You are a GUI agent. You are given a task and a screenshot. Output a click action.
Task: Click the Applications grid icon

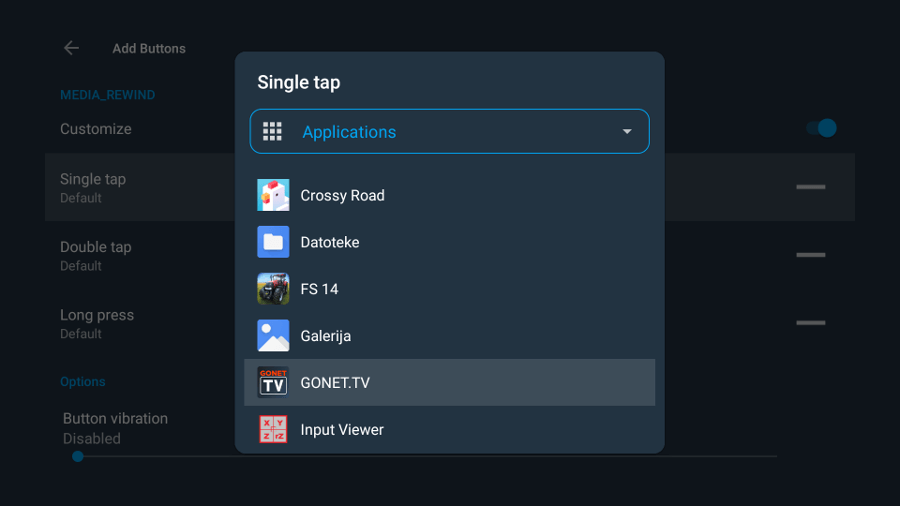(x=272, y=131)
